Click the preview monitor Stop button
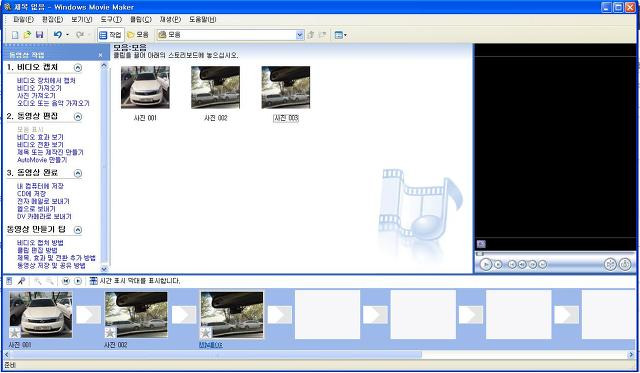This screenshot has width=640, height=373. (x=498, y=264)
